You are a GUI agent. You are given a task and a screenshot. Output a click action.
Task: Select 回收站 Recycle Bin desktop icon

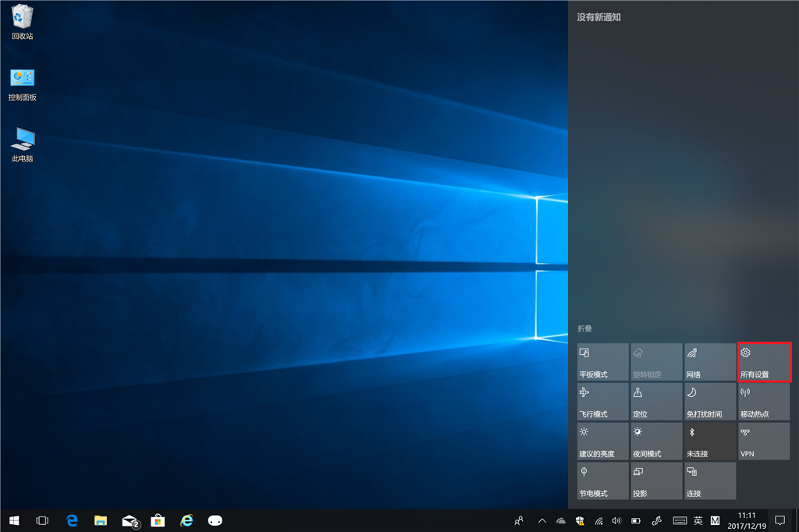(22, 22)
